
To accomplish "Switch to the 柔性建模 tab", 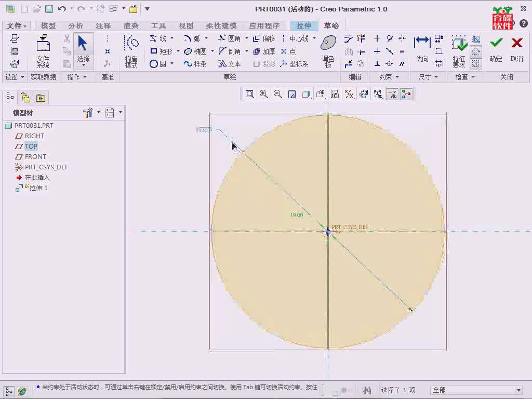I will (x=221, y=25).
